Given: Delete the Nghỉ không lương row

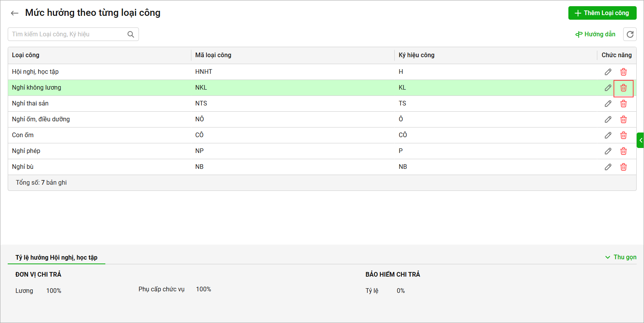Looking at the screenshot, I should 624,88.
